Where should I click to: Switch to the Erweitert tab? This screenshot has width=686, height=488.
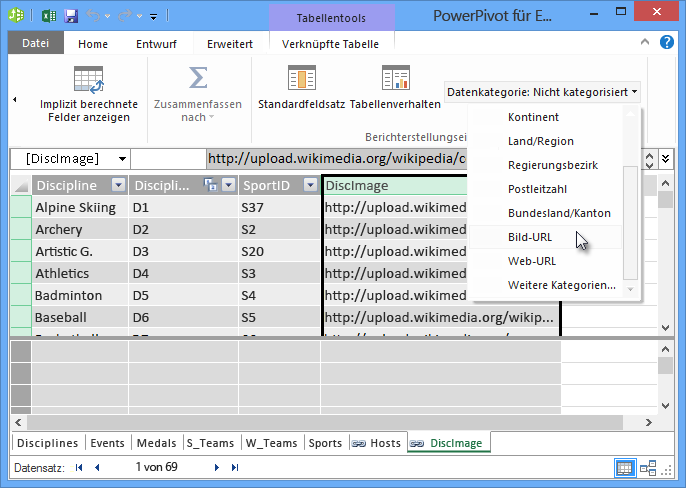tap(230, 44)
